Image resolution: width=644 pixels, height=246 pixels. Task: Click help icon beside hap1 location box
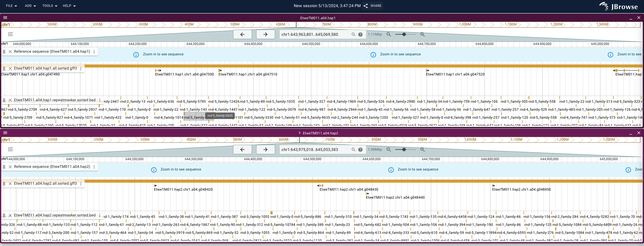(x=360, y=34)
